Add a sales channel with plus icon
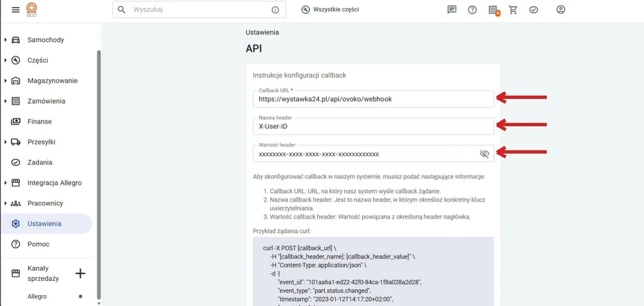This screenshot has height=306, width=644. point(80,274)
